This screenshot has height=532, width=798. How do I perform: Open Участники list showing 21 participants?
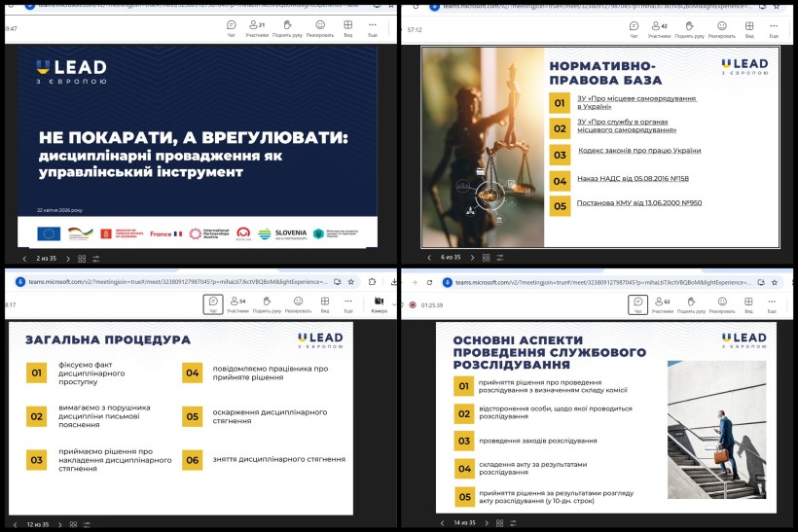tap(257, 28)
